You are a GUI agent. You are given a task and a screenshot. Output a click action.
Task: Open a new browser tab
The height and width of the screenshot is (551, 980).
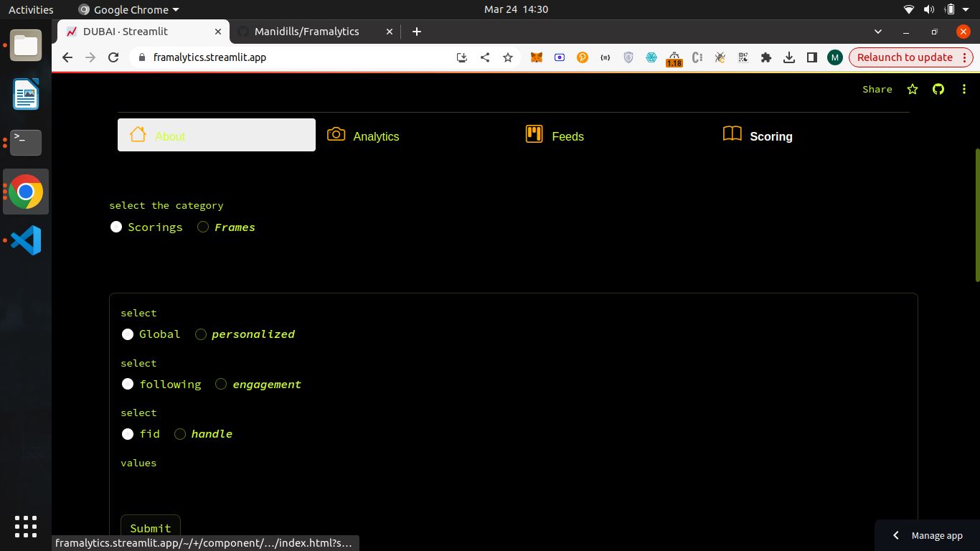417,32
